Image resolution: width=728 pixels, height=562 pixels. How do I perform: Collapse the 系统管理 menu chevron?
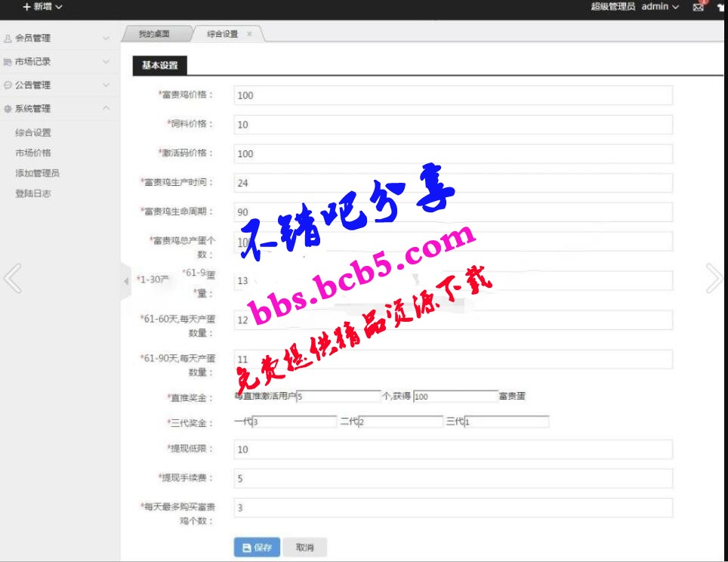pyautogui.click(x=106, y=109)
